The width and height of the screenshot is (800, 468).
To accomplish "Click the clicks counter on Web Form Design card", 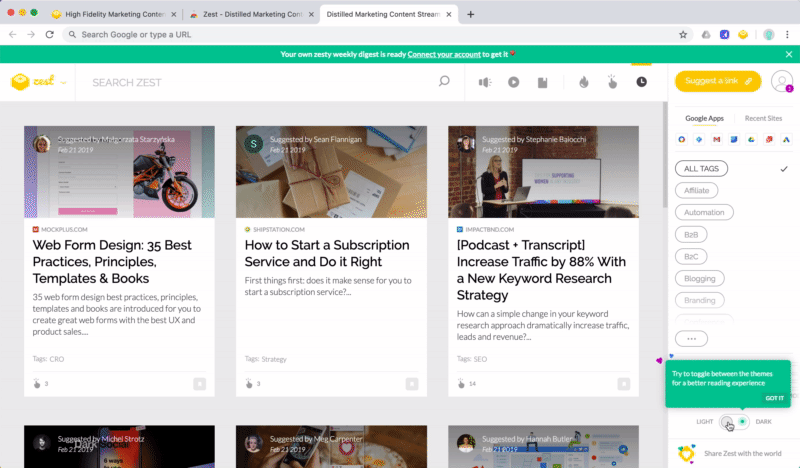I will (x=40, y=383).
